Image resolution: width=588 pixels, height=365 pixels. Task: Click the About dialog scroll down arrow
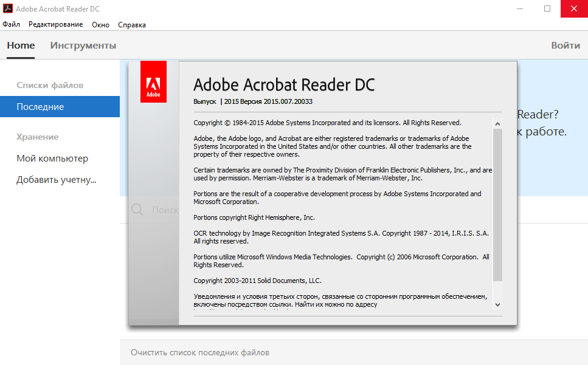(497, 305)
